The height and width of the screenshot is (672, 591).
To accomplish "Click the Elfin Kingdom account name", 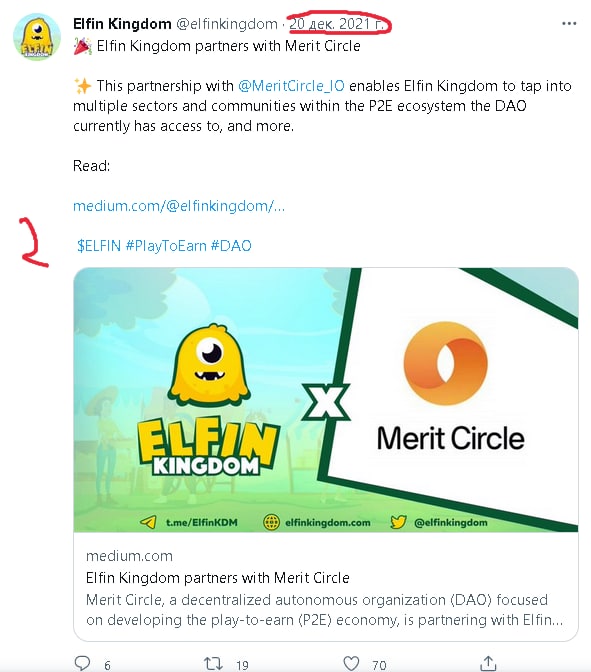I will point(122,24).
